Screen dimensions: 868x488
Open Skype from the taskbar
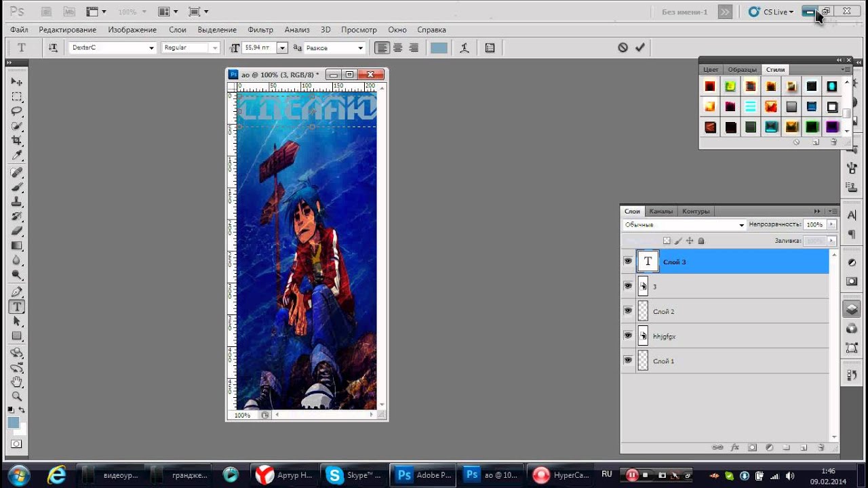353,475
